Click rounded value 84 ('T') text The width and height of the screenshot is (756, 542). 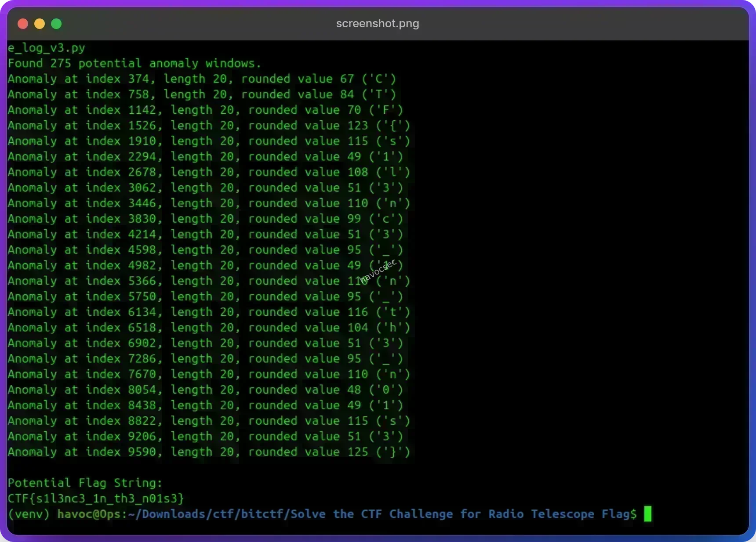pos(319,94)
